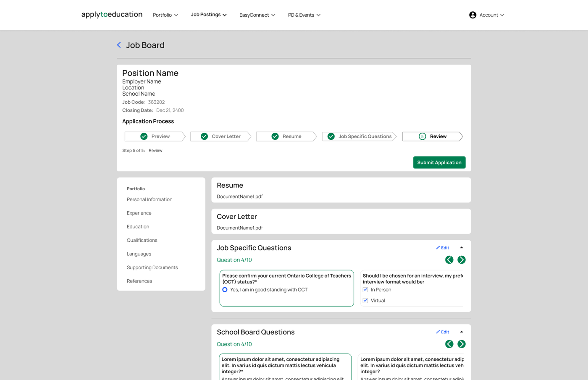Open Cover Letter file DocumentName1.pdf

pos(240,228)
